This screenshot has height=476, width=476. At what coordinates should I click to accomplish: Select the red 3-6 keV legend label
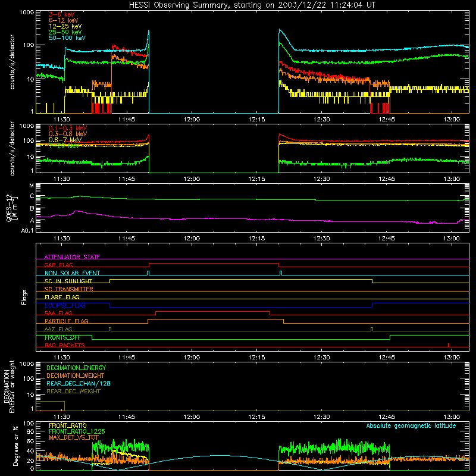(x=61, y=14)
